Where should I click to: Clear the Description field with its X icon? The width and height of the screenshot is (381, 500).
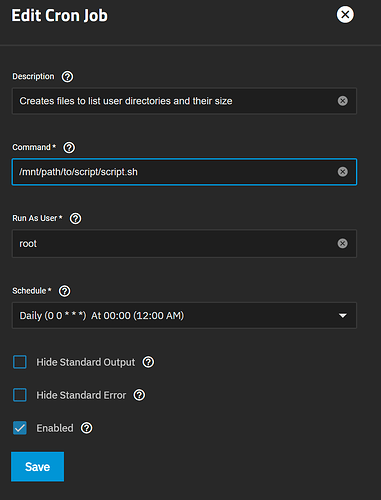coord(342,101)
